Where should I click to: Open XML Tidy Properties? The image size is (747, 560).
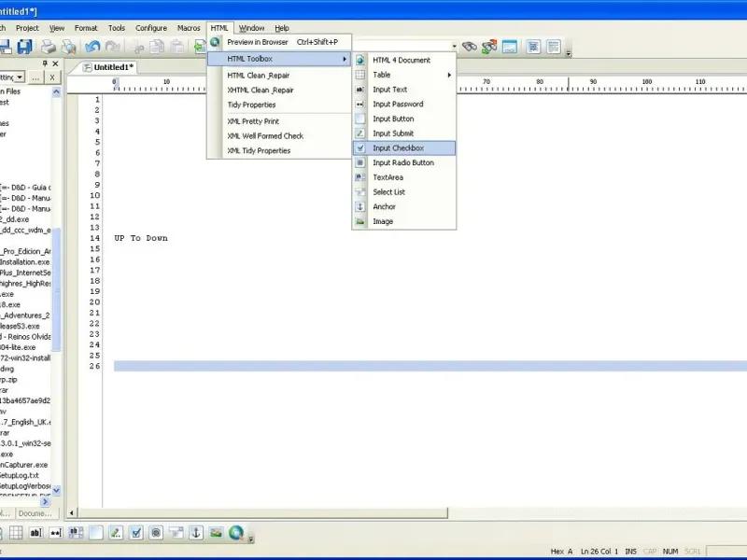point(279,150)
